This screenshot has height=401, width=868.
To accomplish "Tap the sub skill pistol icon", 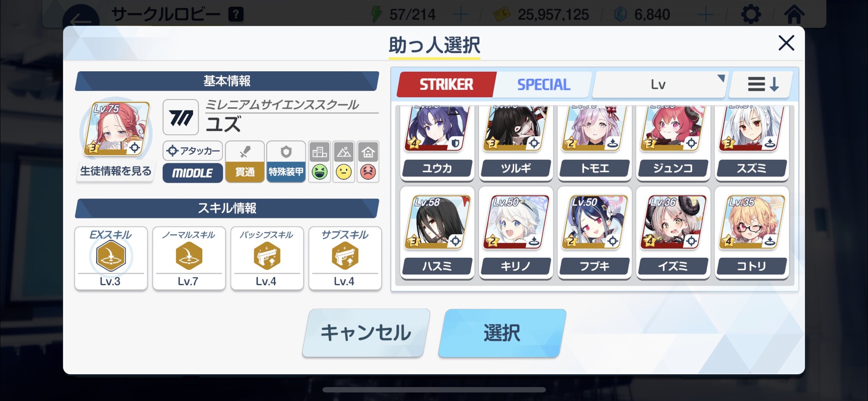I will click(x=345, y=256).
